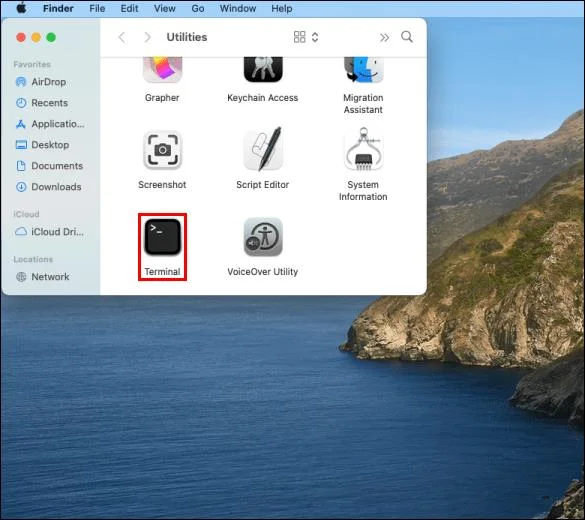585x520 pixels.
Task: Minimize the window with yellow button
Action: click(36, 37)
